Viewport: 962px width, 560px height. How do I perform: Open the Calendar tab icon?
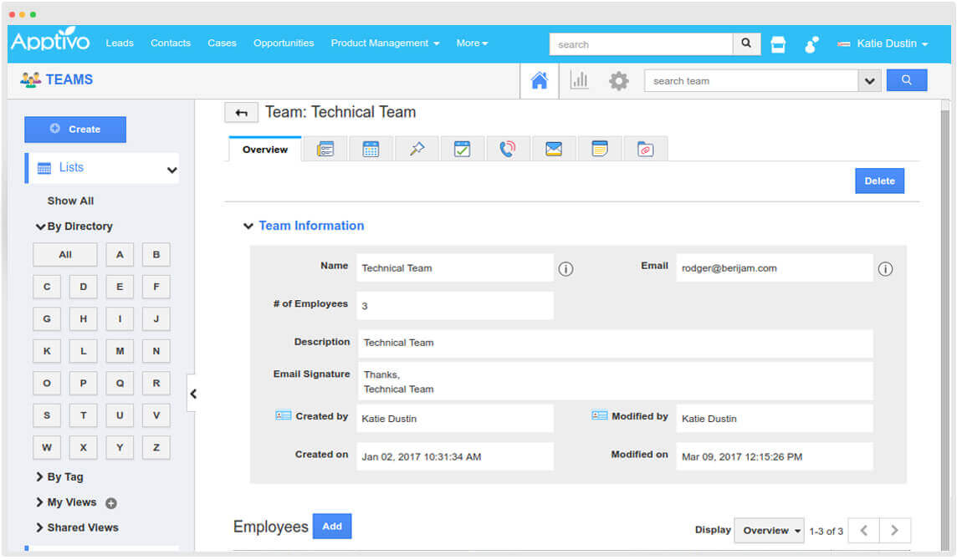371,147
